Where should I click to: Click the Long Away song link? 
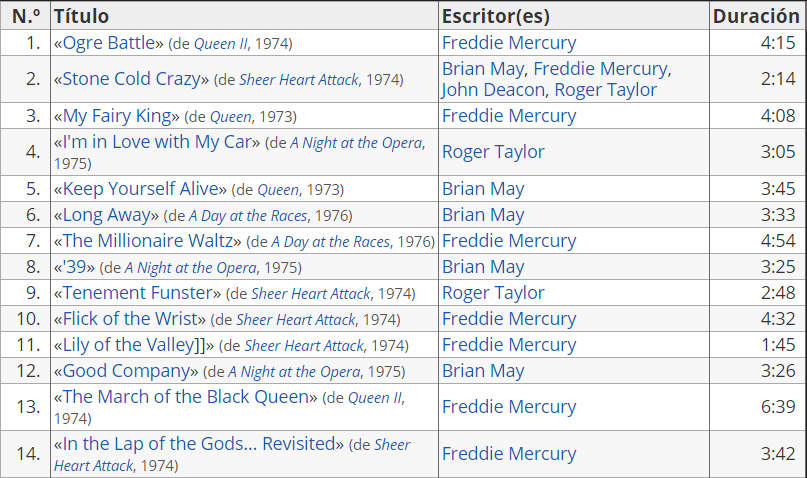pos(107,215)
